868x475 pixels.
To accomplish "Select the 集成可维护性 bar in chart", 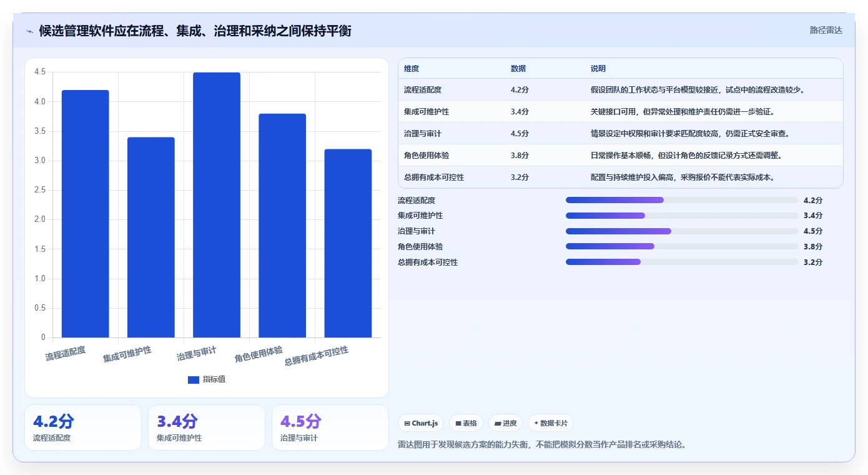I will 151,237.
